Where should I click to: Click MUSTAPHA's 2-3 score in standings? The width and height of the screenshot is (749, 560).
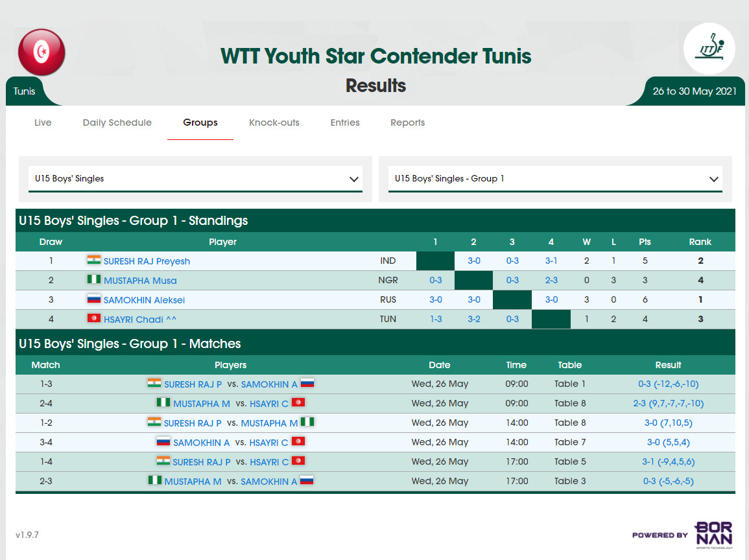(x=551, y=280)
